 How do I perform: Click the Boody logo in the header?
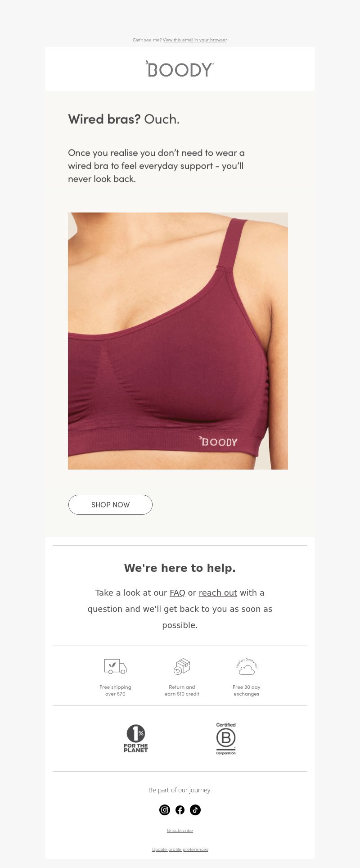pos(180,69)
